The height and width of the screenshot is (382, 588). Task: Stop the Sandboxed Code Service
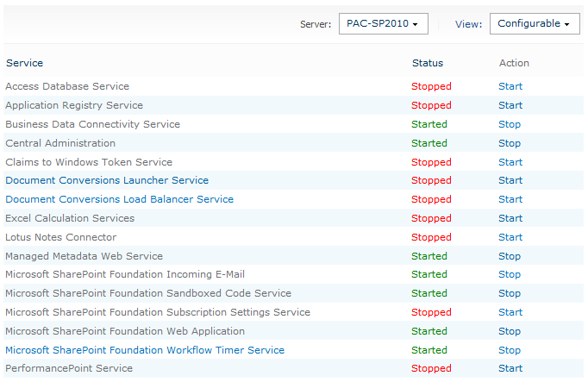(510, 293)
